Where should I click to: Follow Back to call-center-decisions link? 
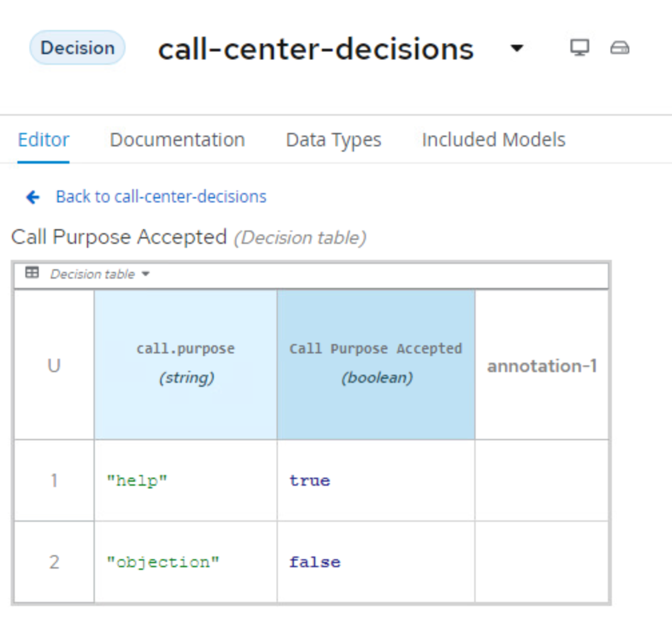pyautogui.click(x=161, y=196)
